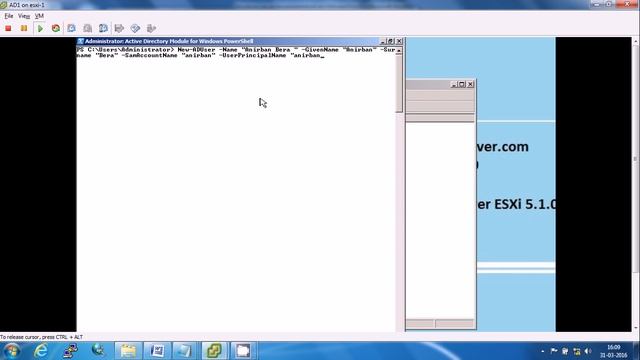Show hidden system tray icons
The width and height of the screenshot is (640, 360).
click(x=542, y=351)
